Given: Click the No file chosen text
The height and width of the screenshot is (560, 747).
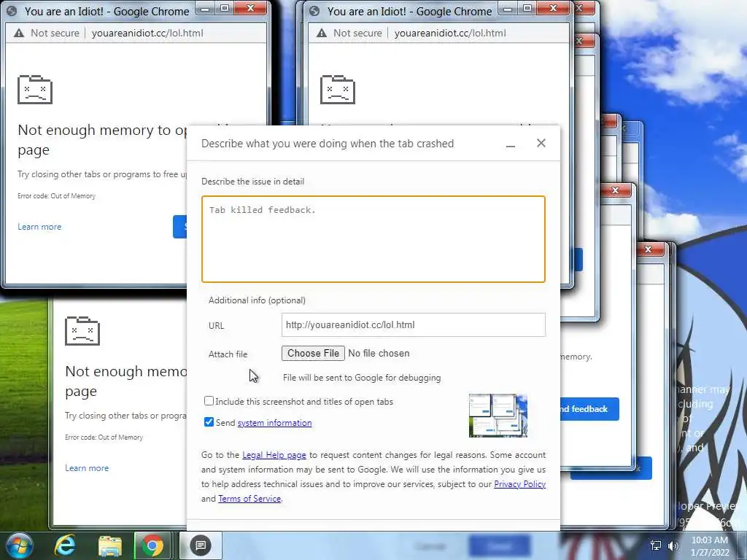Looking at the screenshot, I should tap(379, 354).
